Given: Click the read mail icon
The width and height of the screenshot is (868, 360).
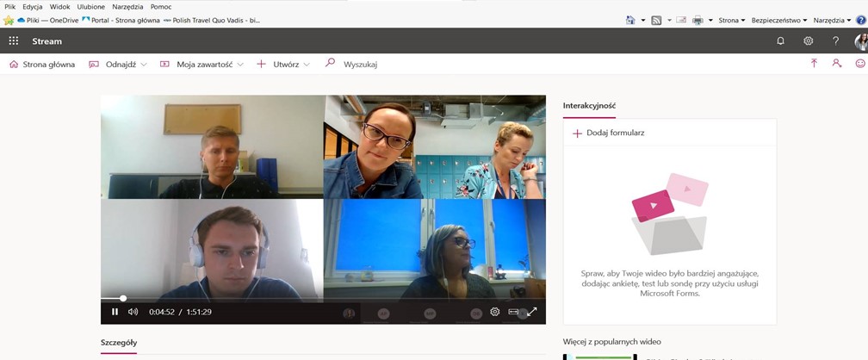Looking at the screenshot, I should (x=681, y=20).
